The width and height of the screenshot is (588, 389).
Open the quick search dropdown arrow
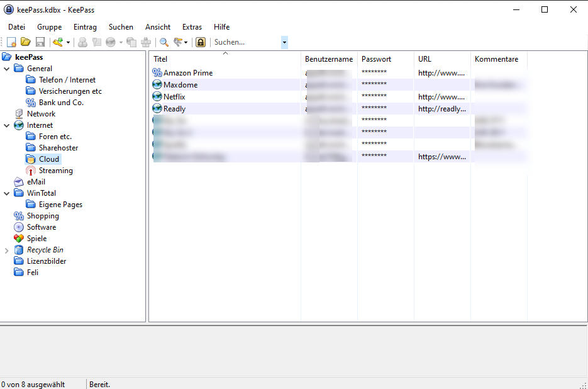tap(284, 42)
